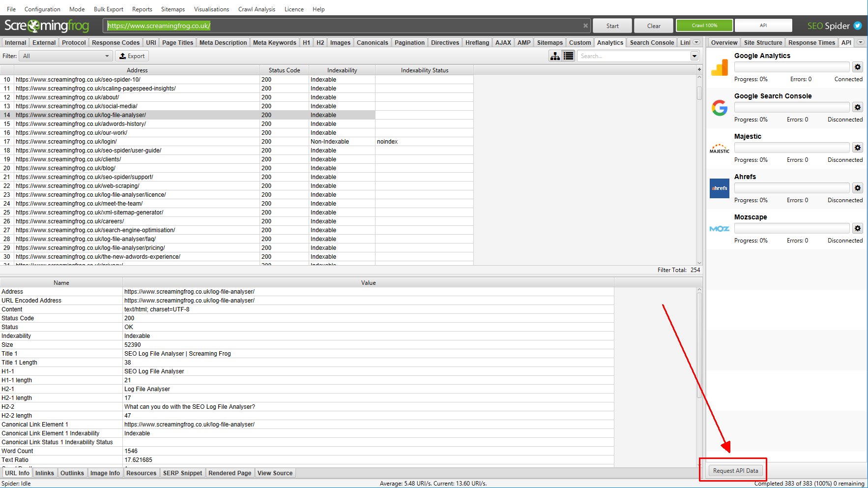Open Mozscape settings gear
Viewport: 868px width, 488px height.
pos(857,228)
